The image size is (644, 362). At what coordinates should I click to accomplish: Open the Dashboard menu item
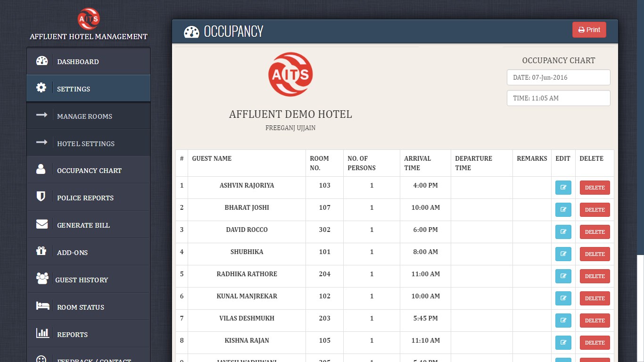click(x=89, y=61)
